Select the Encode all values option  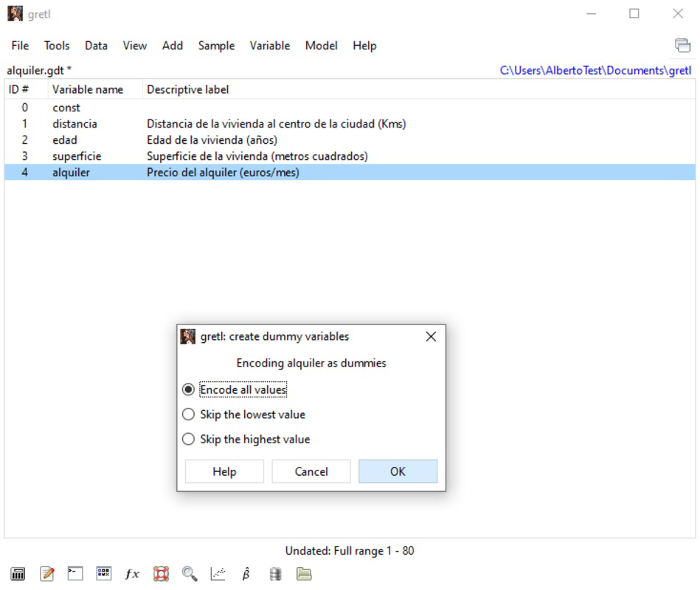tap(235, 389)
